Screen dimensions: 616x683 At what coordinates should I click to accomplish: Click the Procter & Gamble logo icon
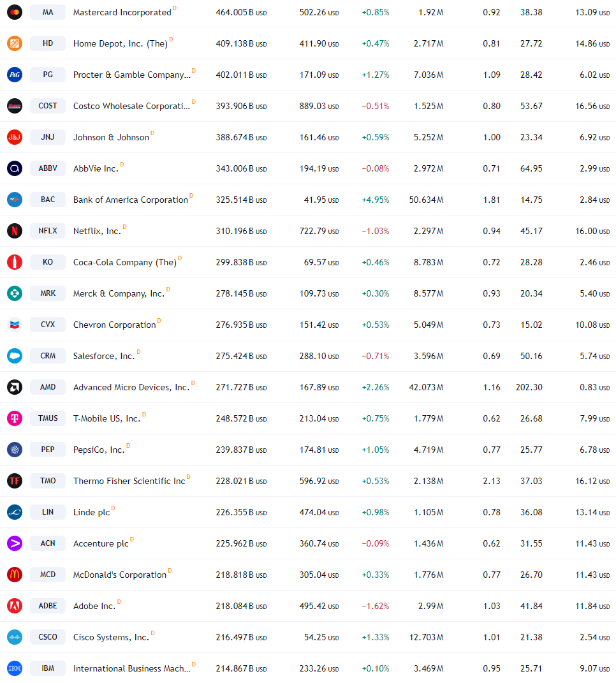(x=15, y=75)
